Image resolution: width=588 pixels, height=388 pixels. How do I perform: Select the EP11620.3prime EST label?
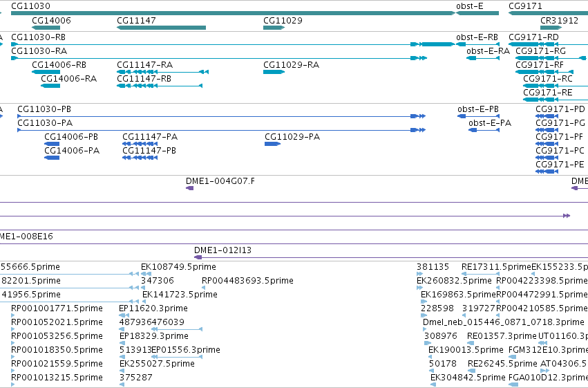(x=153, y=308)
